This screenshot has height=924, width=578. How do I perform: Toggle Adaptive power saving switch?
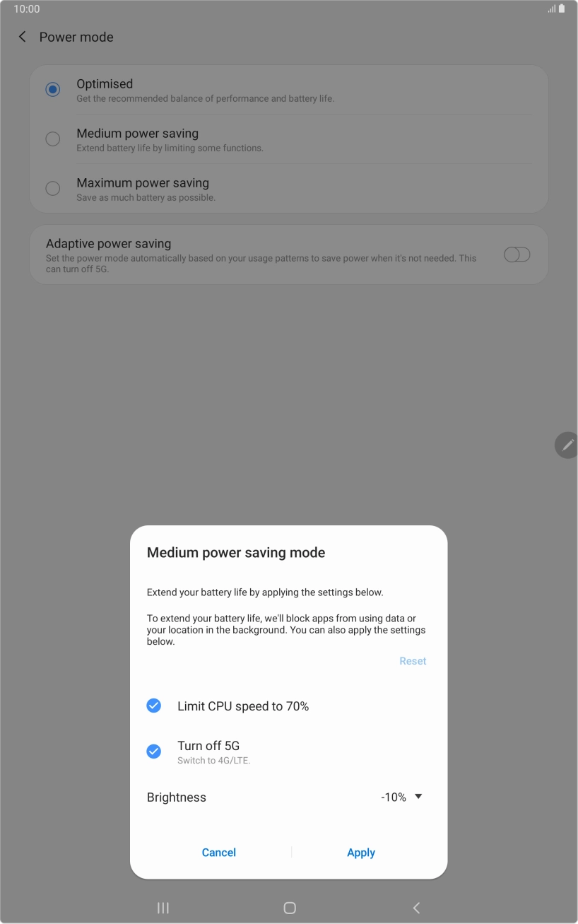point(517,255)
